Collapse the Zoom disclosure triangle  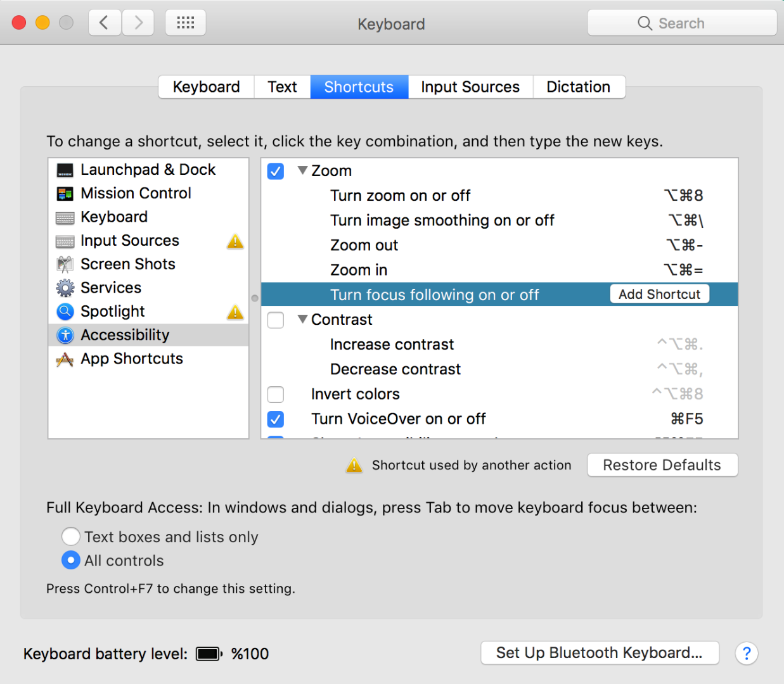click(302, 170)
